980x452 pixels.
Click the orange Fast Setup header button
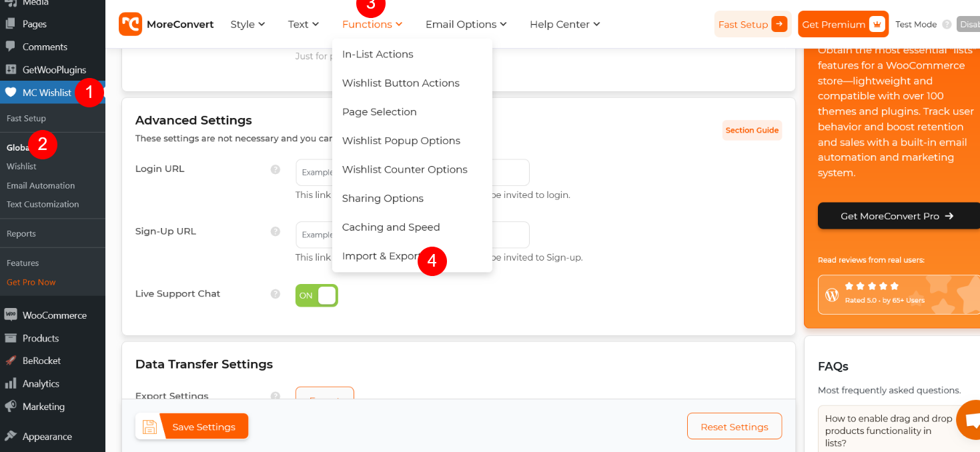click(x=753, y=25)
